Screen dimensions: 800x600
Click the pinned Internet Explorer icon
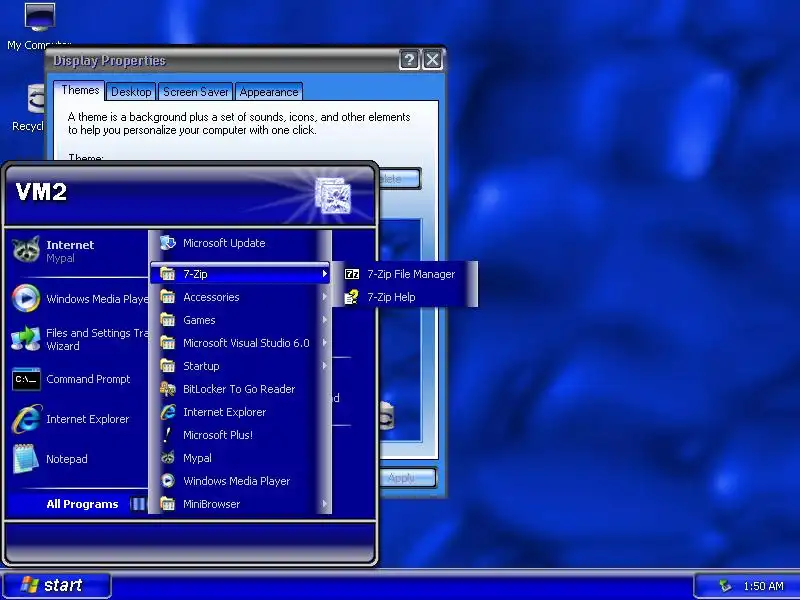(26, 419)
